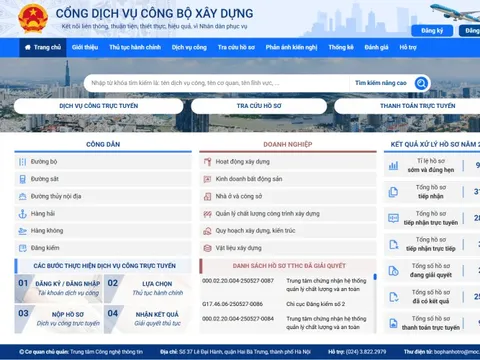Click the clock file icon for đang giải quyết
Screen dimensions: 480x360
coord(393,271)
